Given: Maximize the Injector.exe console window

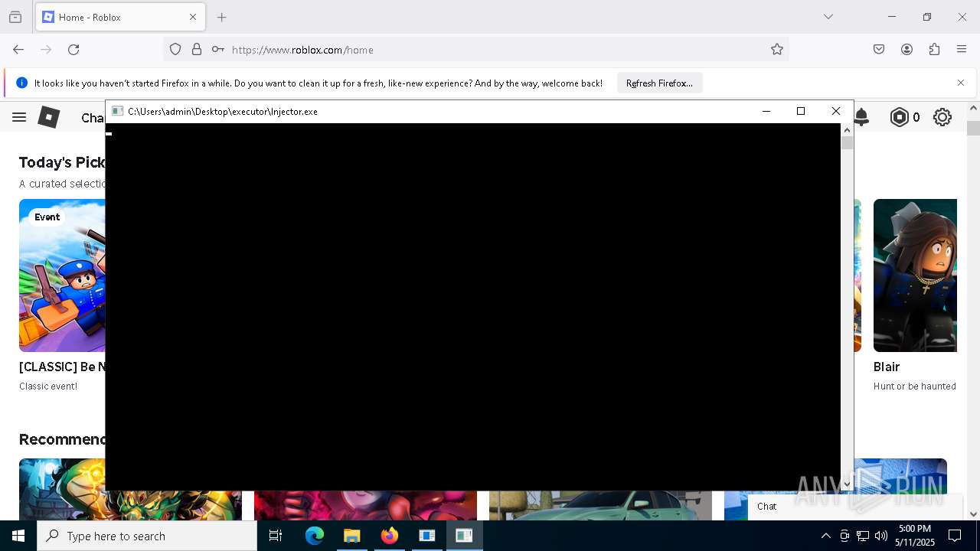Looking at the screenshot, I should click(801, 111).
